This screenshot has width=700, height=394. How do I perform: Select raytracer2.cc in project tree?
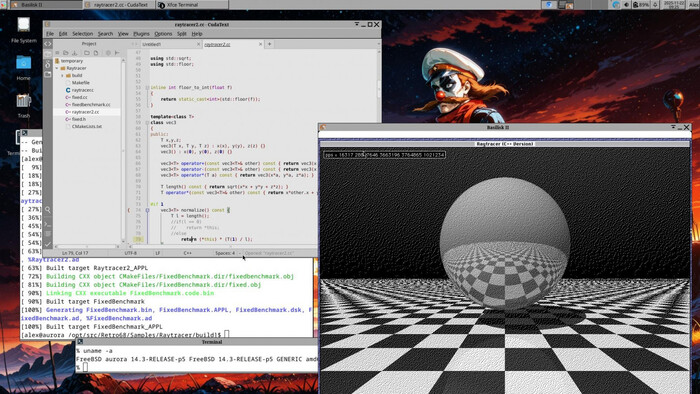(85, 112)
